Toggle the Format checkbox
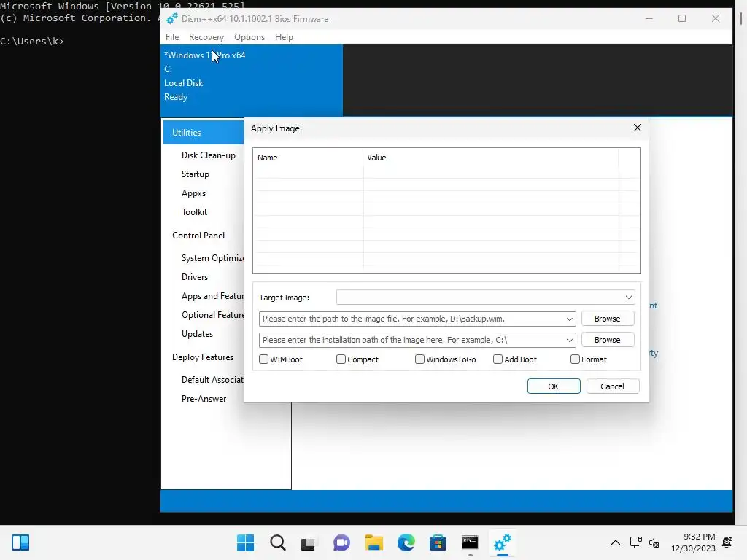The height and width of the screenshot is (560, 747). pos(575,359)
